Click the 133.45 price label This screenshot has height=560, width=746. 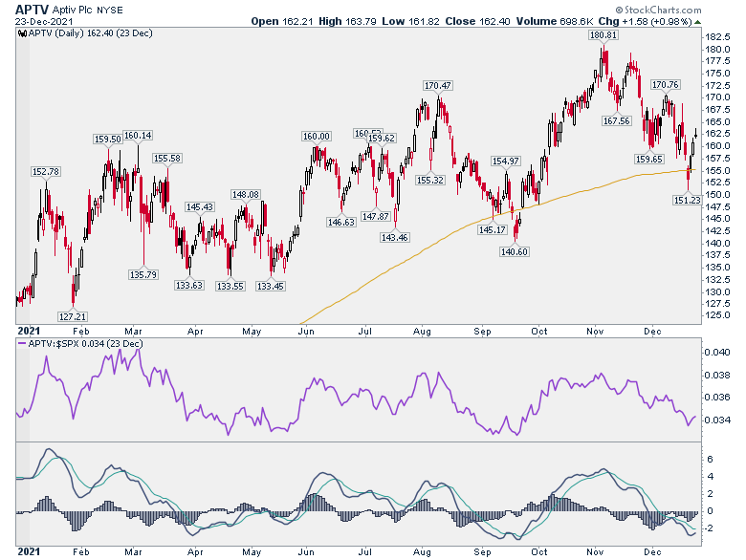click(x=271, y=286)
